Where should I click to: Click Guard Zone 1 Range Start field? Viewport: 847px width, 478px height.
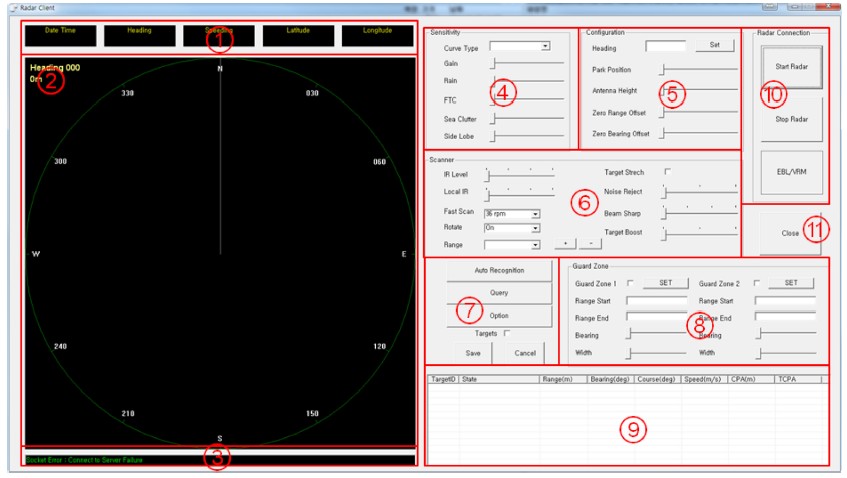[x=656, y=300]
